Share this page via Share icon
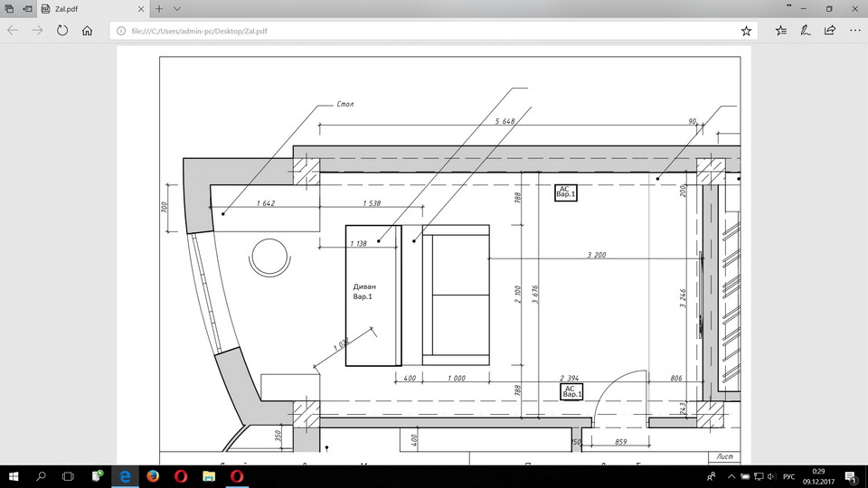 tap(829, 30)
